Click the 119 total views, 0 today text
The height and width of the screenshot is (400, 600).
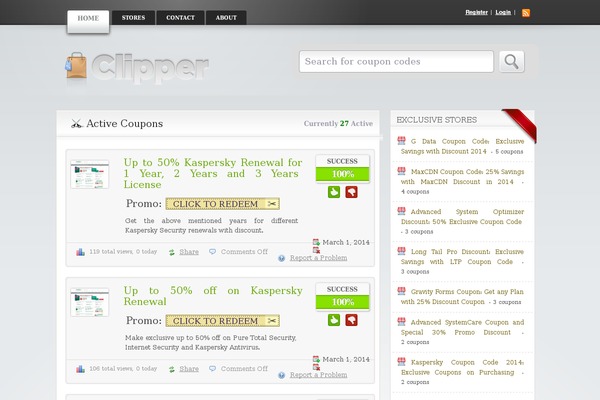click(x=123, y=252)
